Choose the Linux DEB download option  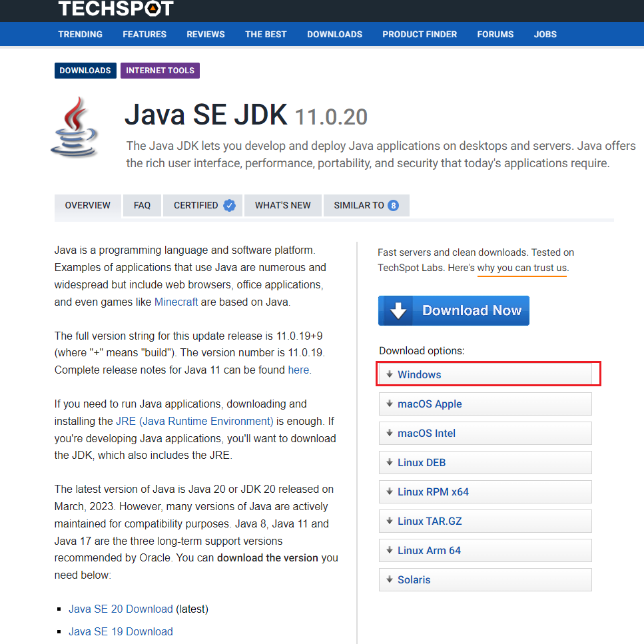coord(485,462)
